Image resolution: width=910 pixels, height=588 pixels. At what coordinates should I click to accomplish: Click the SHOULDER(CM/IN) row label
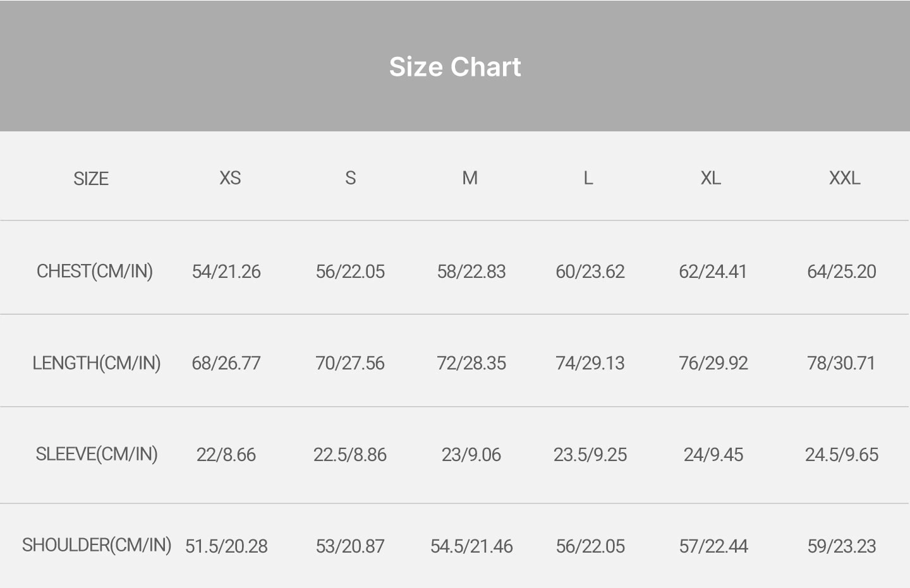97,545
